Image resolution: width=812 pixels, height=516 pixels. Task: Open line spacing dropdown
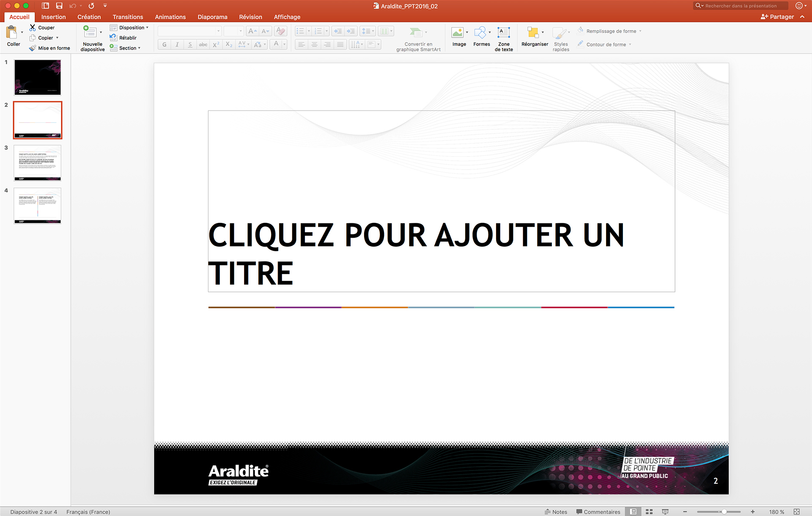tap(368, 31)
